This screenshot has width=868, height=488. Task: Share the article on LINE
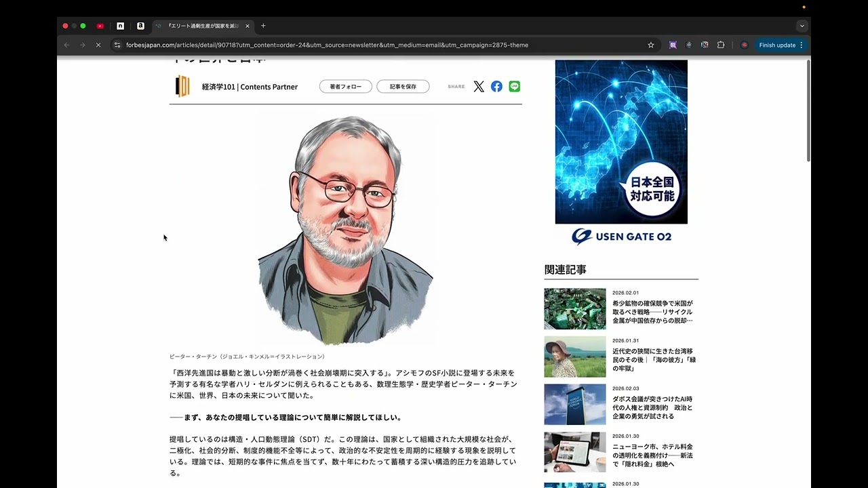[515, 87]
